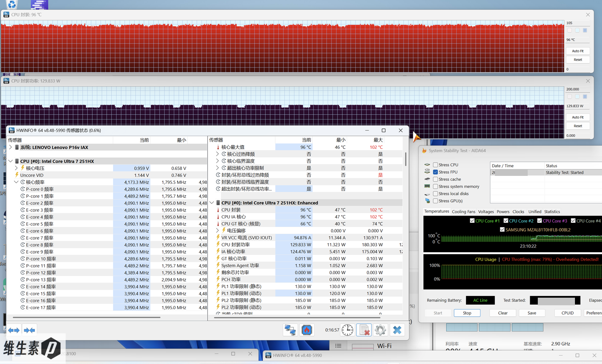Screen dimensions: 602x364
Task: Enable the Stress cache checkbox
Action: [x=435, y=179]
